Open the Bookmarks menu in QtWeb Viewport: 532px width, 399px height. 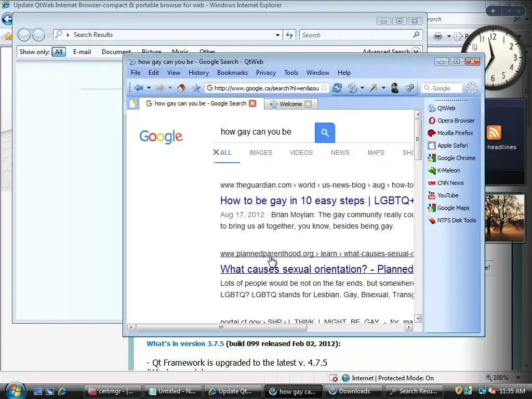pyautogui.click(x=232, y=73)
